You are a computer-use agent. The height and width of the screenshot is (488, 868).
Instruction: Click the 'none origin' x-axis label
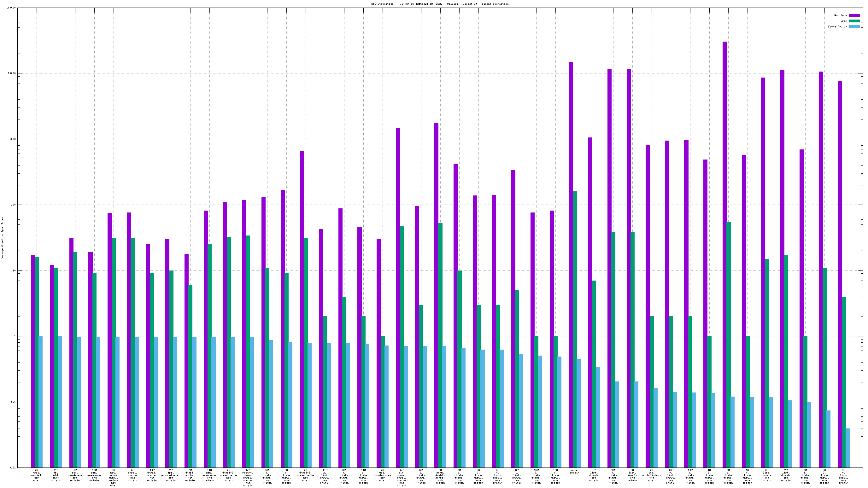(x=574, y=471)
